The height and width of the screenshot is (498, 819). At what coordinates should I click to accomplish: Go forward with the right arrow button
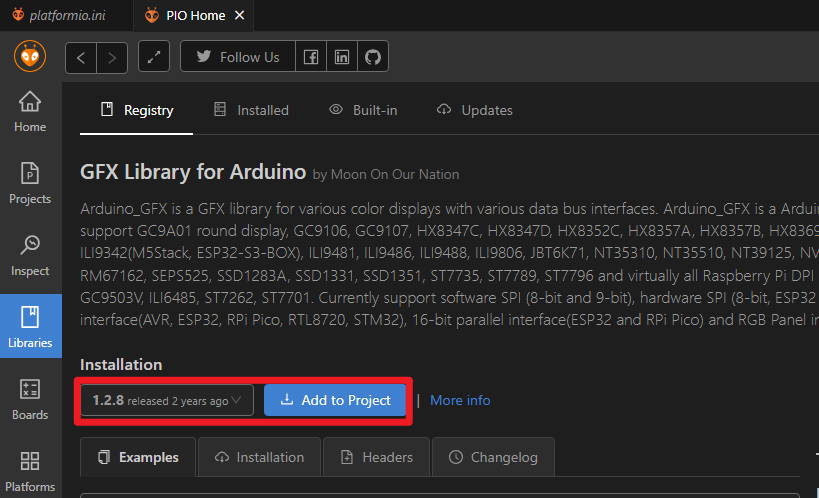pos(112,57)
